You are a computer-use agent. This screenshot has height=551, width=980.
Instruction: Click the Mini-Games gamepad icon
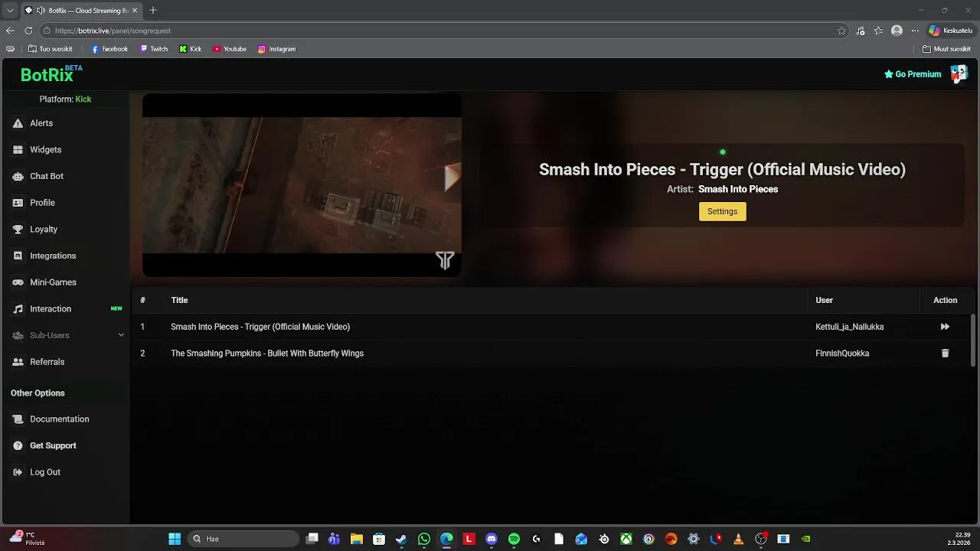(18, 282)
